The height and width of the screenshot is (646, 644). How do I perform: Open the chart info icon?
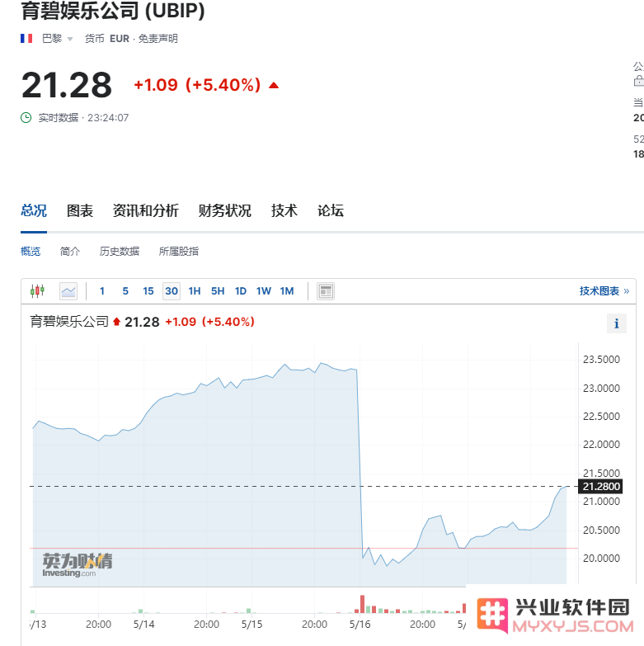(x=617, y=323)
